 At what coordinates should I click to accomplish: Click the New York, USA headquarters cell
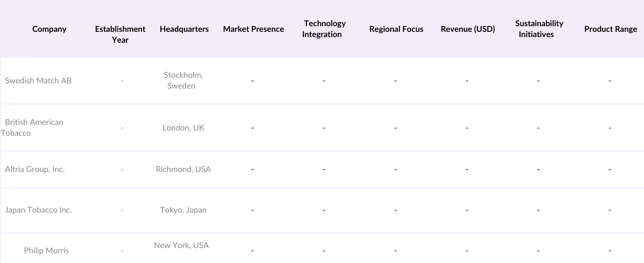point(181,245)
